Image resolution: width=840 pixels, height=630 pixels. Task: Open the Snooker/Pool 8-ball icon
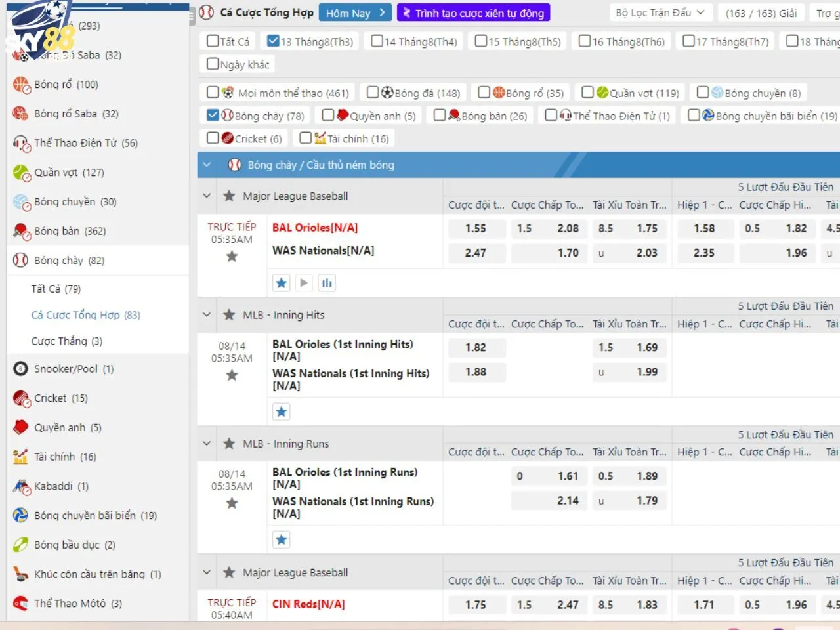click(x=21, y=369)
